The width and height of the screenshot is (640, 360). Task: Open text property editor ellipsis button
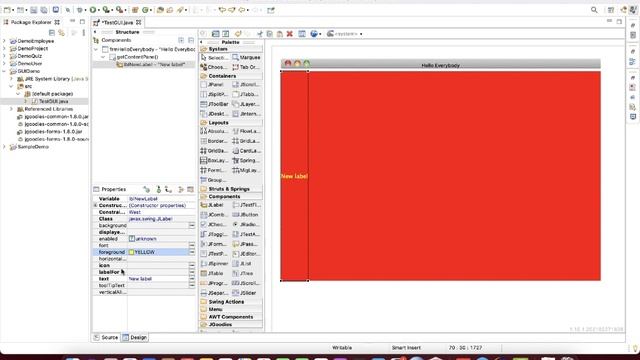(191, 279)
